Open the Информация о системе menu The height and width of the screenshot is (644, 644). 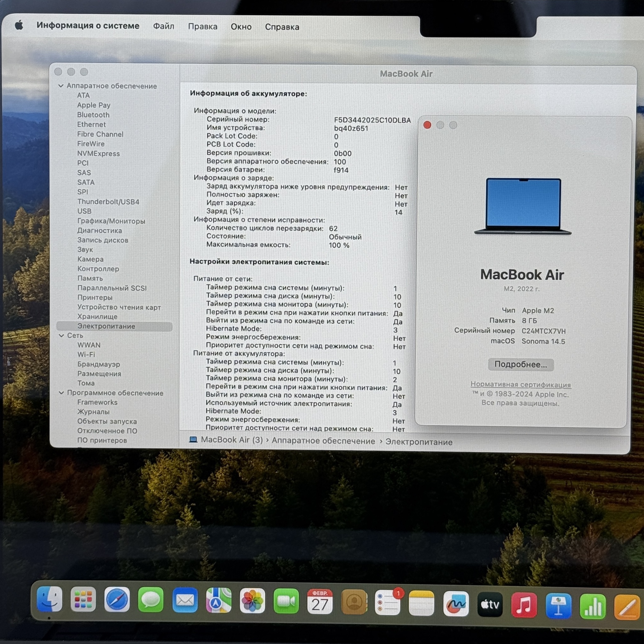[88, 26]
